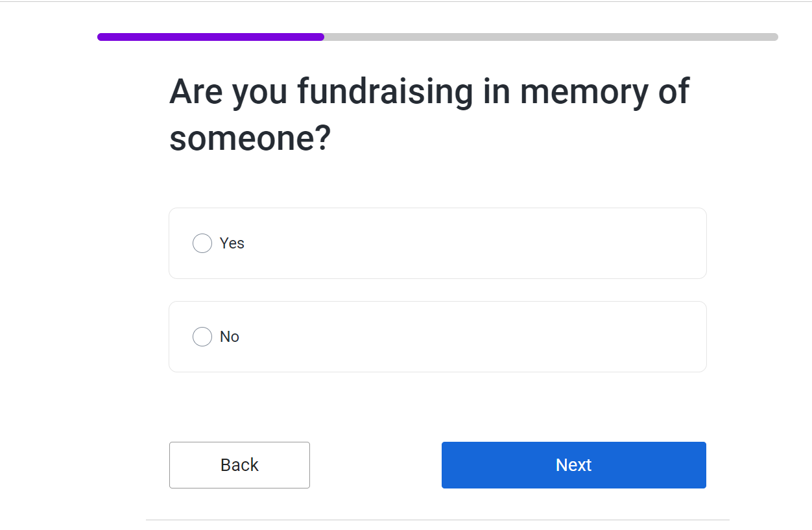The image size is (812, 530).
Task: Choose the Yes answer card
Action: [437, 243]
